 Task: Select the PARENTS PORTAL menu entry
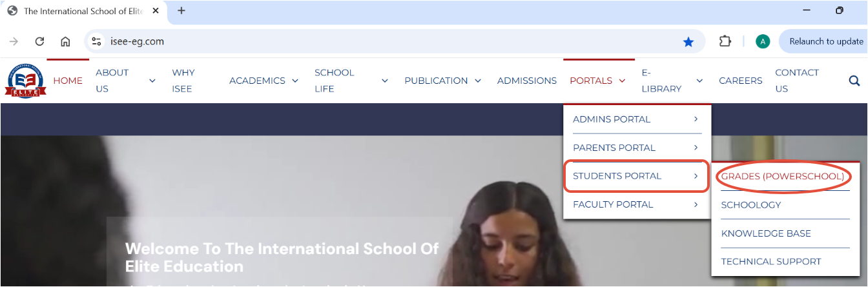pos(614,148)
